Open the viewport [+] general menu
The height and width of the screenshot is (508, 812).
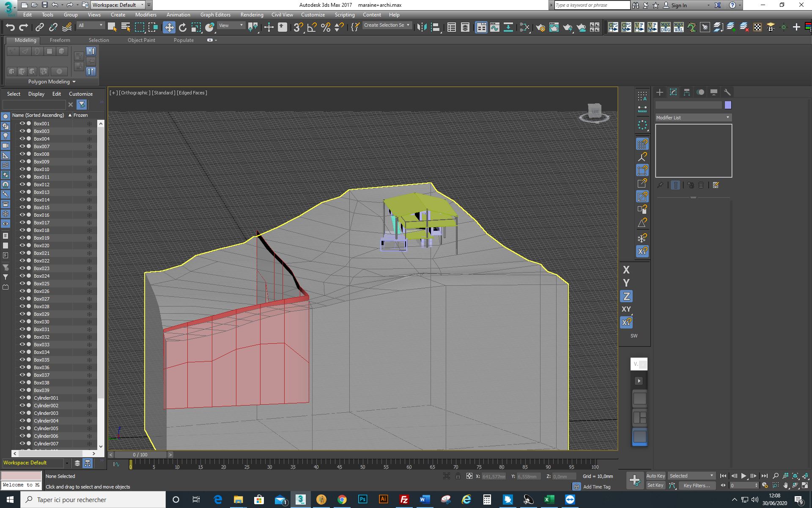coord(113,93)
